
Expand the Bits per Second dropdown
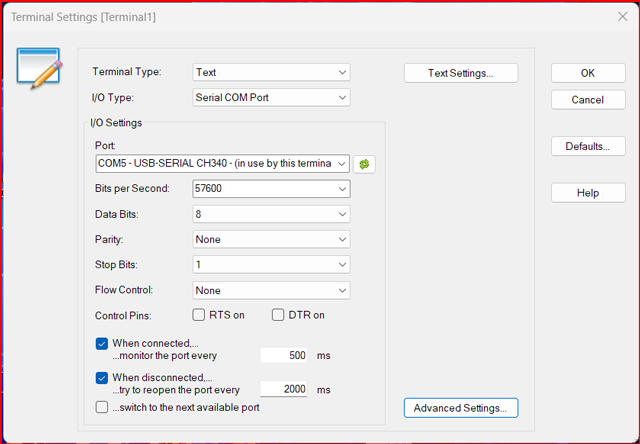[x=271, y=189]
